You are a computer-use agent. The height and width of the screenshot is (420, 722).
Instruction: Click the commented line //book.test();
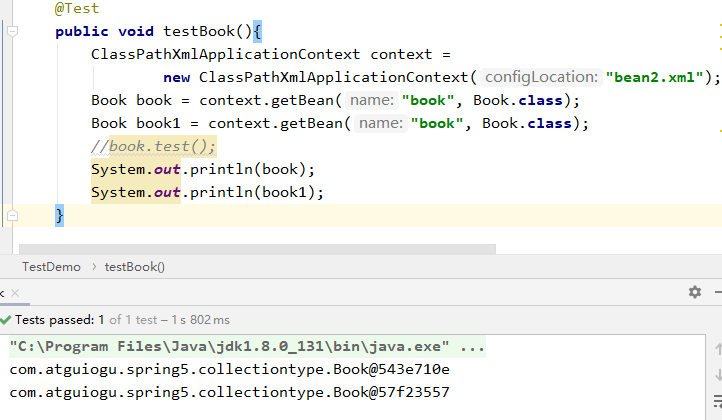(x=153, y=146)
